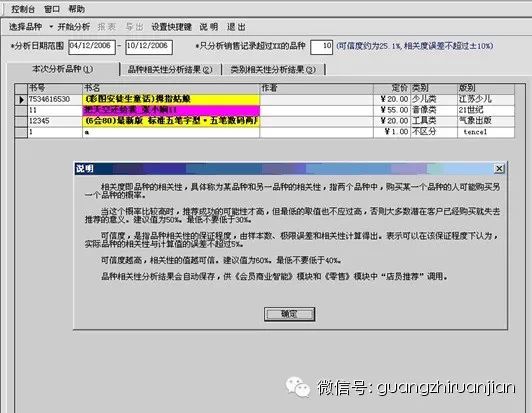
Task: Select 本次分析品种 tab
Action: point(63,69)
